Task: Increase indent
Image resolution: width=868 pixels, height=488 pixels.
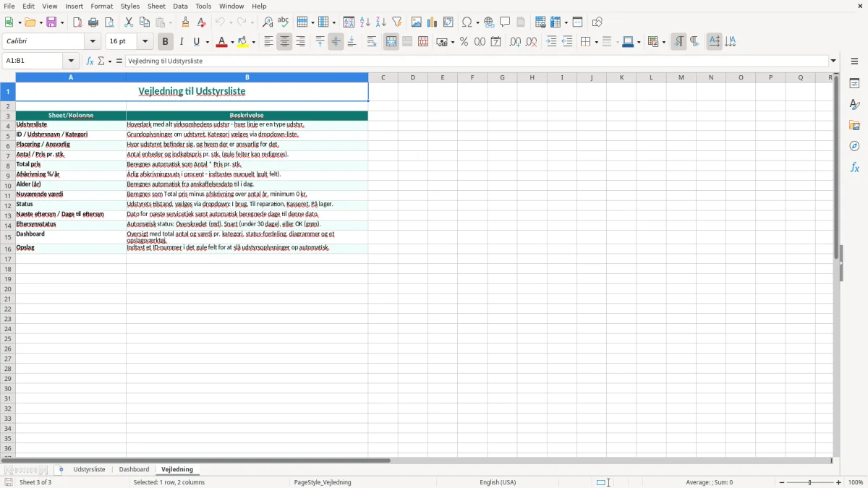Action: click(x=551, y=42)
